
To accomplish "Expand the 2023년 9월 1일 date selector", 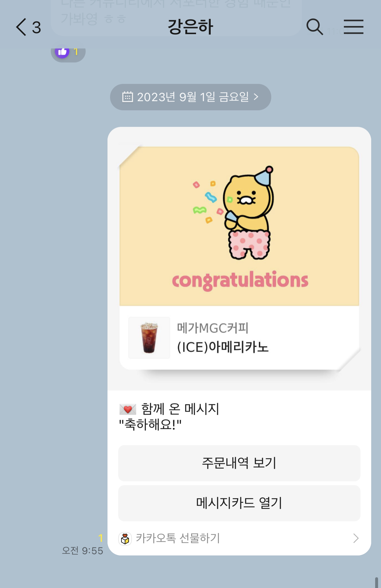I will pos(190,97).
